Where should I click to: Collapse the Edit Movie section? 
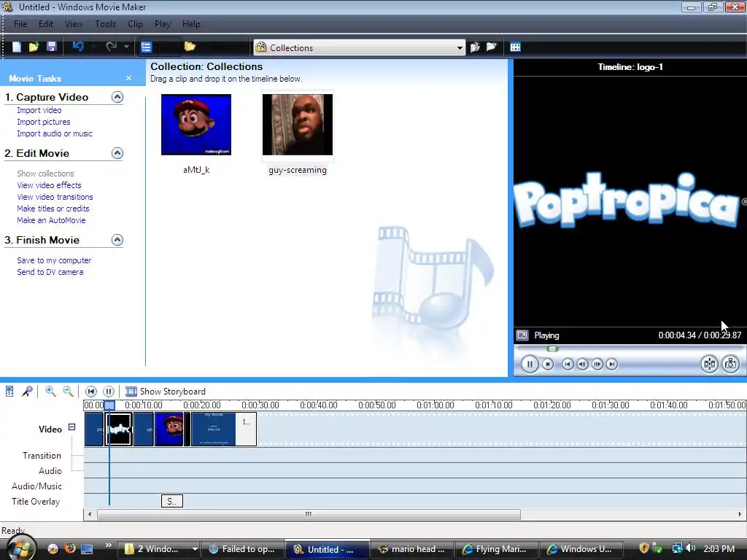point(117,153)
